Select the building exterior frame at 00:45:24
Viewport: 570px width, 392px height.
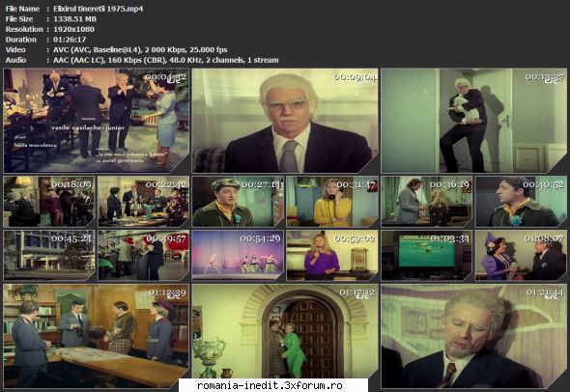coord(49,256)
